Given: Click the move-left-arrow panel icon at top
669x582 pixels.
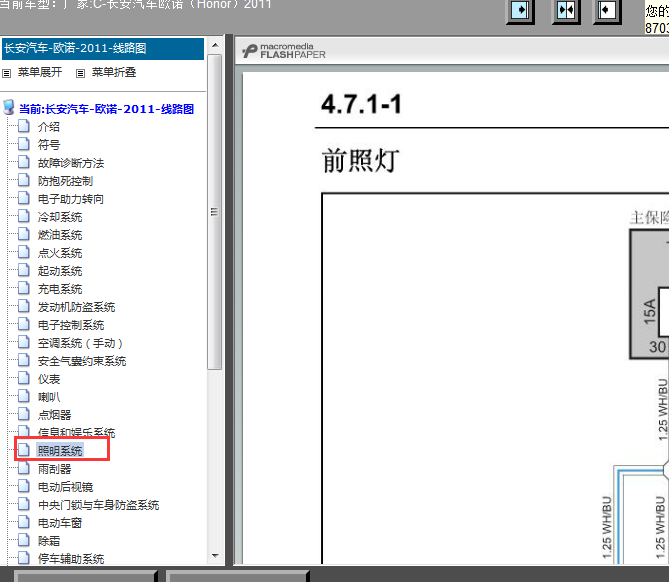Looking at the screenshot, I should (607, 11).
